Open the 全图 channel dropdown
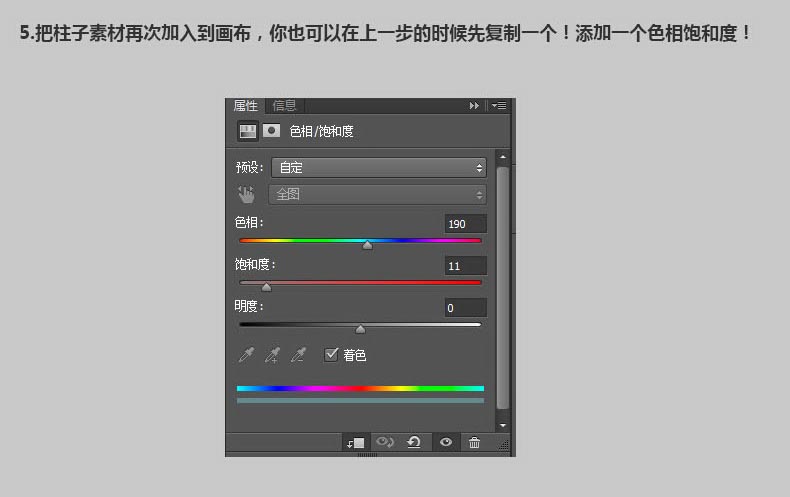The image size is (790, 497). 377,195
